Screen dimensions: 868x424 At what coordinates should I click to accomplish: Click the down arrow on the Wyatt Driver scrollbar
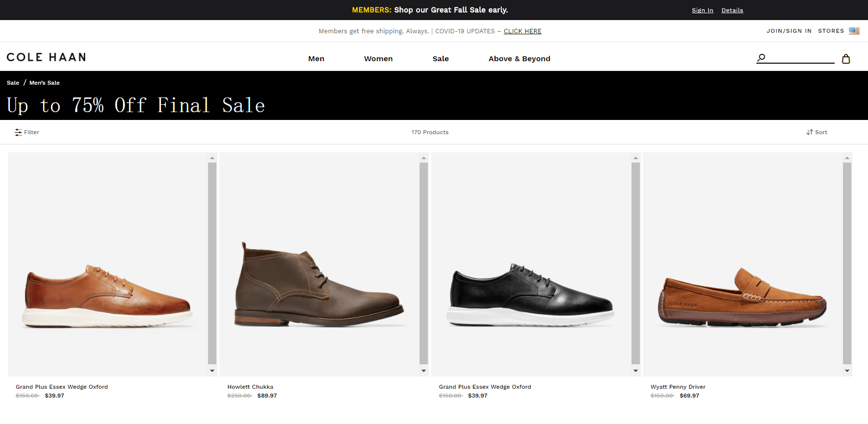[x=847, y=371]
